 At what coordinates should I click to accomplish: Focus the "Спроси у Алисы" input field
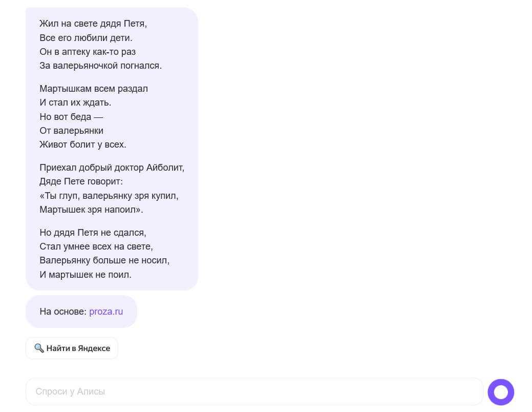coord(253,392)
